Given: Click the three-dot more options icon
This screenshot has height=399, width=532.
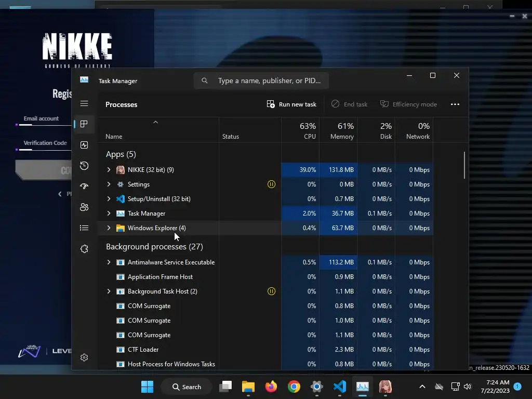Looking at the screenshot, I should (x=455, y=104).
